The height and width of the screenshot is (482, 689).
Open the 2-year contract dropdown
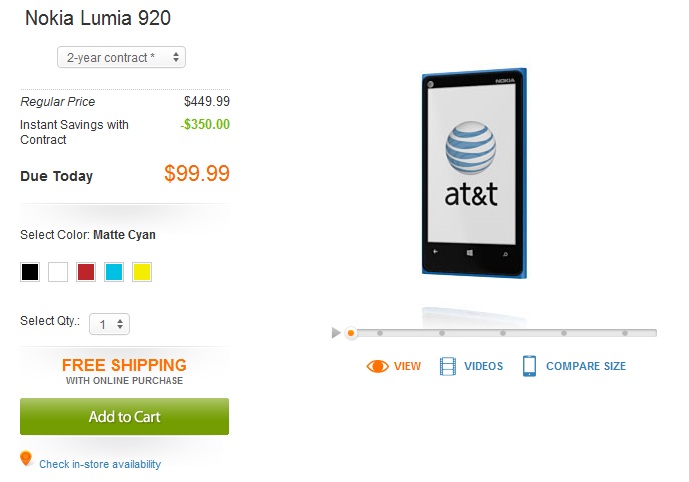121,58
